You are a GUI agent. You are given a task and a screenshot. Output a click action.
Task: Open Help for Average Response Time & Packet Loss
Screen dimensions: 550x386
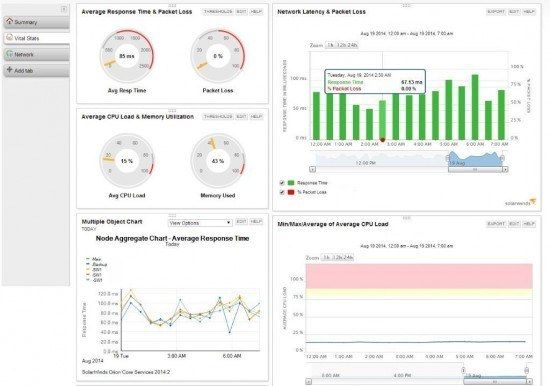[256, 12]
